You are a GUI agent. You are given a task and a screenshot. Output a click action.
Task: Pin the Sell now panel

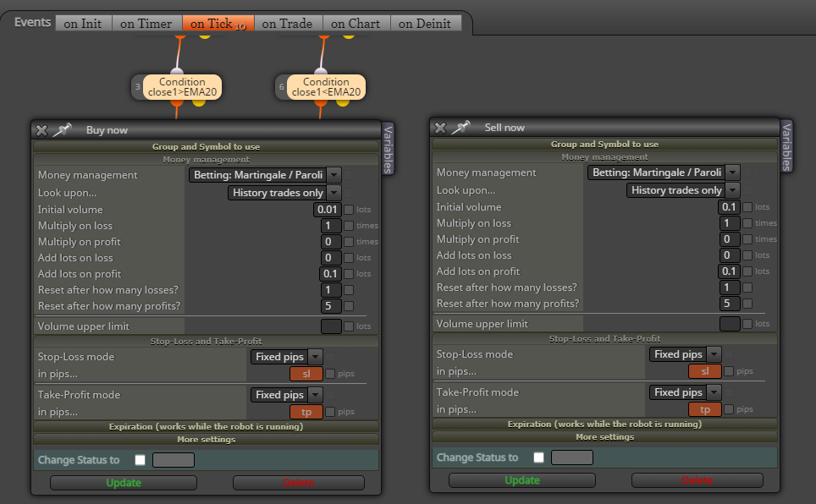460,127
